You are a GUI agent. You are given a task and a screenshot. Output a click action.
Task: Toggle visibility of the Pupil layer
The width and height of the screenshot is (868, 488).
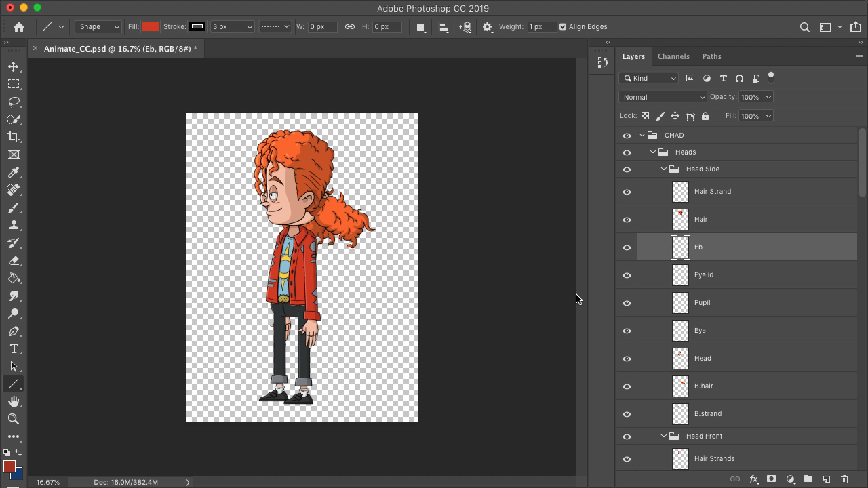click(627, 303)
